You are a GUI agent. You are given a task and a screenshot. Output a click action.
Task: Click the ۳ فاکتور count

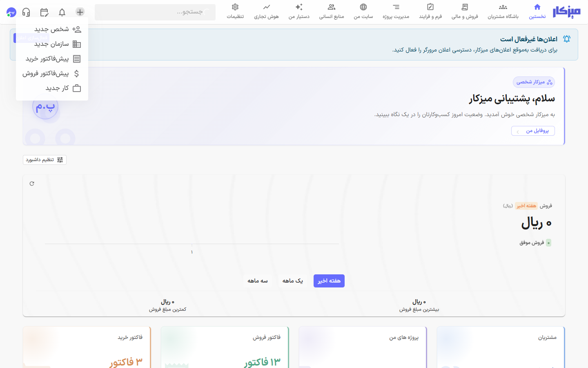(126, 362)
